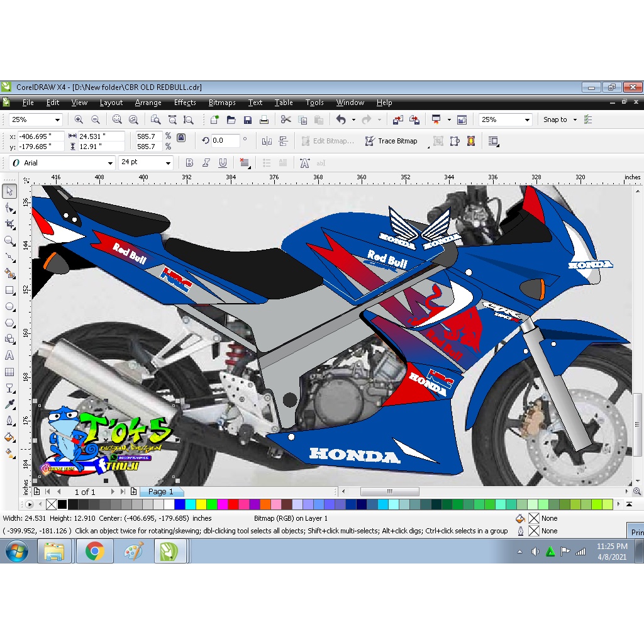Click the no-fill X swatch in palette
The height and width of the screenshot is (644, 644).
click(x=52, y=504)
